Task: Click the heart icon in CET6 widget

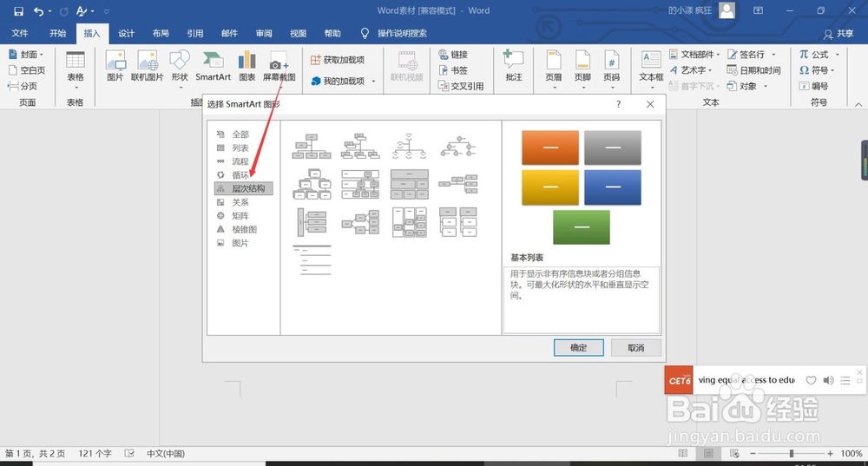Action: [811, 380]
